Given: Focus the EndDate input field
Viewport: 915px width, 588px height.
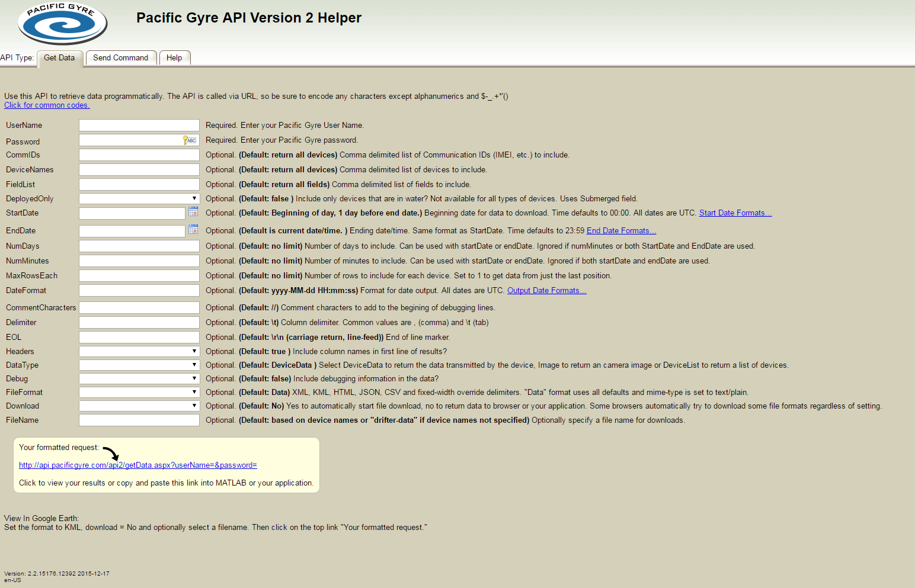Looking at the screenshot, I should [x=132, y=231].
